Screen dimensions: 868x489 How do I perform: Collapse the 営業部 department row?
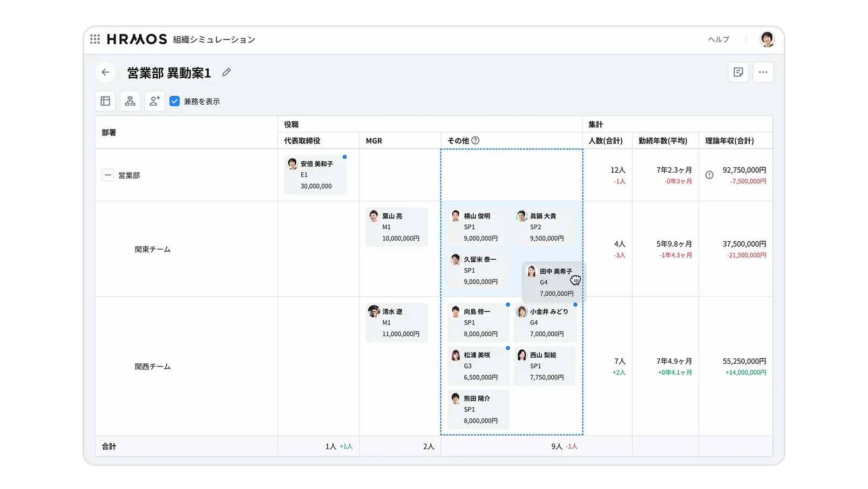click(108, 175)
